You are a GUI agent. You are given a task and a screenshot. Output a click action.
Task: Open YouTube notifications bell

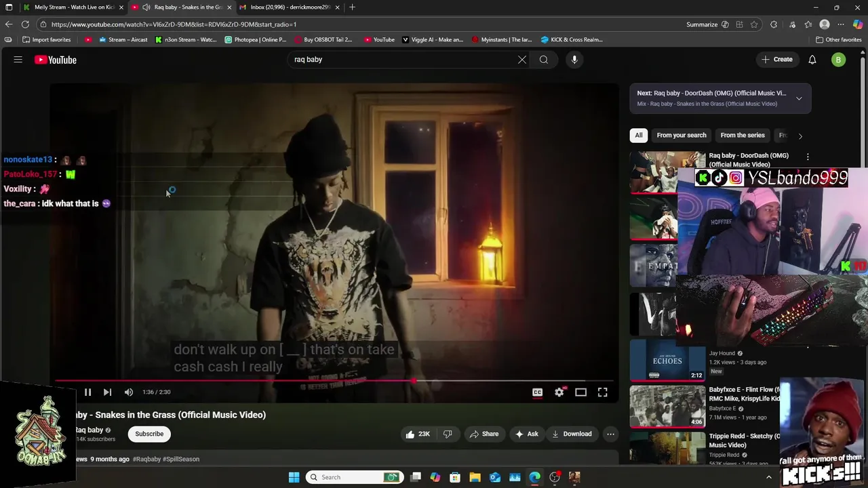pyautogui.click(x=812, y=60)
